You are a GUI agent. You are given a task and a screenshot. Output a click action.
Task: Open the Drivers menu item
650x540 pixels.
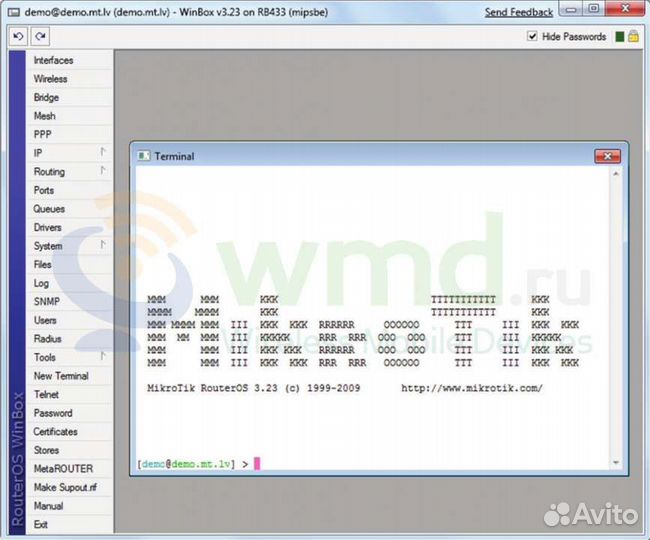click(69, 228)
